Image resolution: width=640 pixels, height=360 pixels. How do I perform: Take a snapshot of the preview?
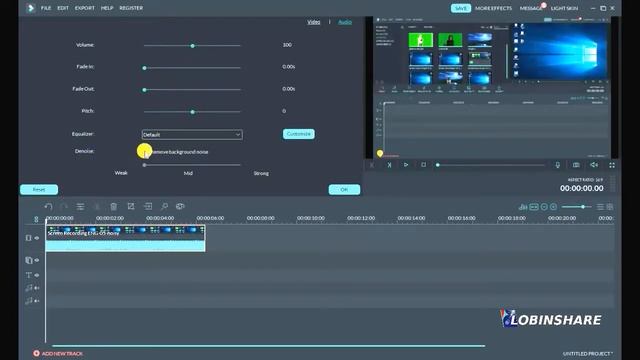pyautogui.click(x=576, y=165)
